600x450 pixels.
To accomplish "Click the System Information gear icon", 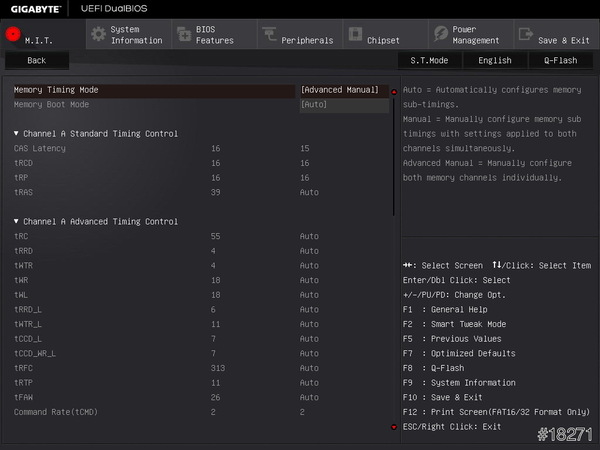I will click(x=98, y=34).
